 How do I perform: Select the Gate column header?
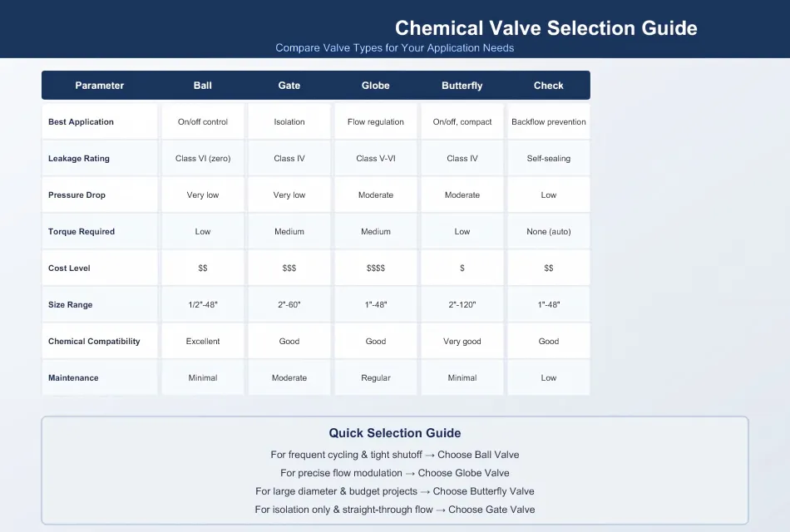click(289, 86)
